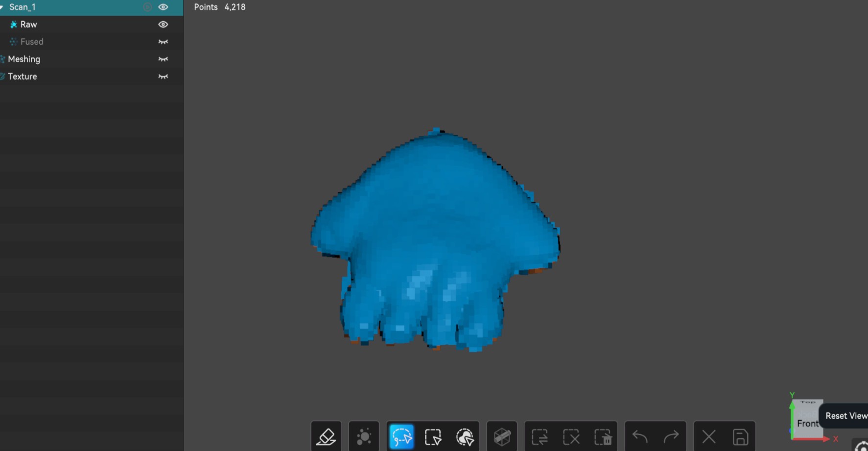Select the connected-area brush selection tool

coord(465,436)
